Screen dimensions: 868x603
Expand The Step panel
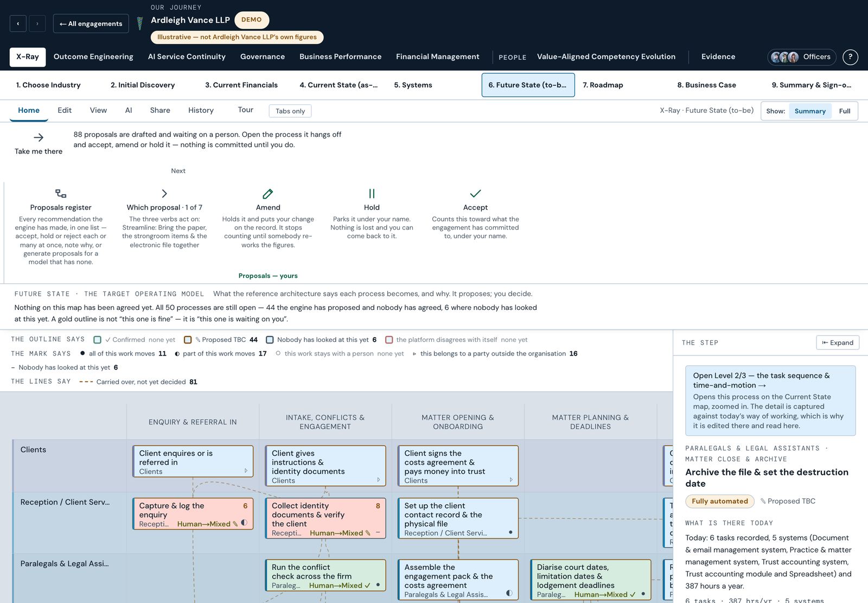pos(838,342)
